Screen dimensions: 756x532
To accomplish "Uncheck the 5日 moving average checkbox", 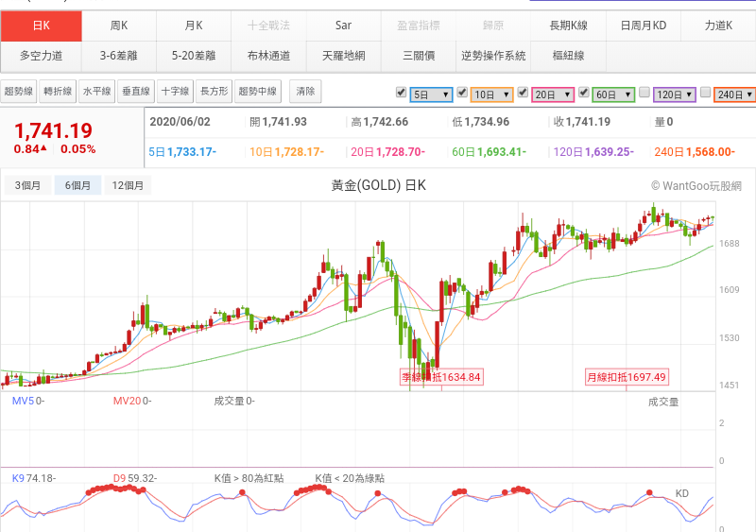I will [401, 93].
